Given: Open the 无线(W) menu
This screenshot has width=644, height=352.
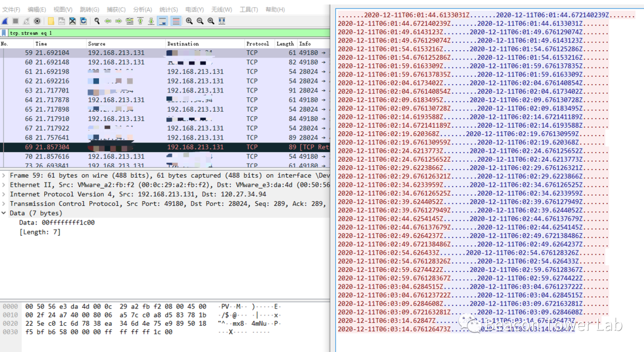Looking at the screenshot, I should coord(222,9).
